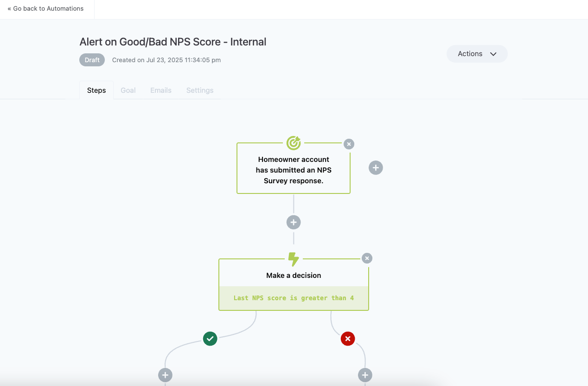Select the Steps tab
This screenshot has width=588, height=386.
[96, 90]
